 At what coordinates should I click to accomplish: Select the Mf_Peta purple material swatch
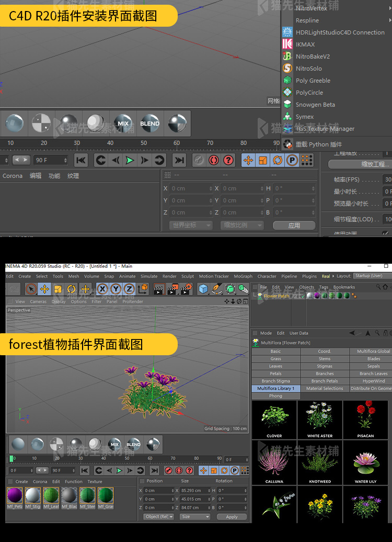pyautogui.click(x=15, y=495)
